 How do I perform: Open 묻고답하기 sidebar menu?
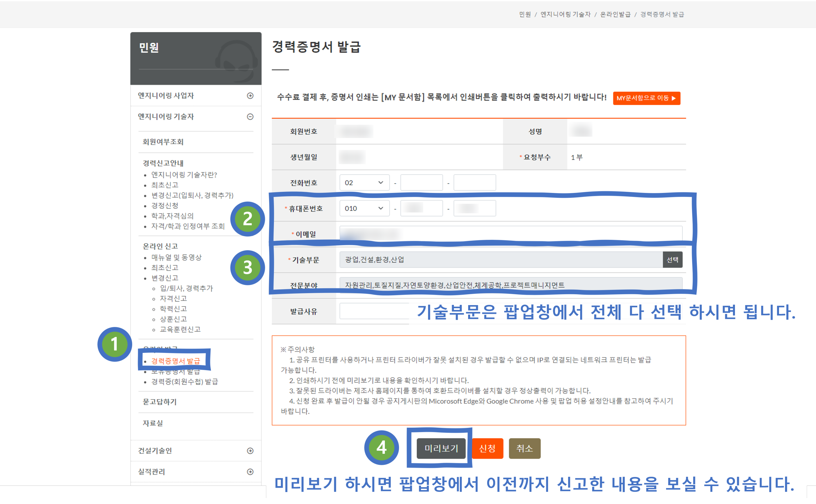tap(160, 402)
